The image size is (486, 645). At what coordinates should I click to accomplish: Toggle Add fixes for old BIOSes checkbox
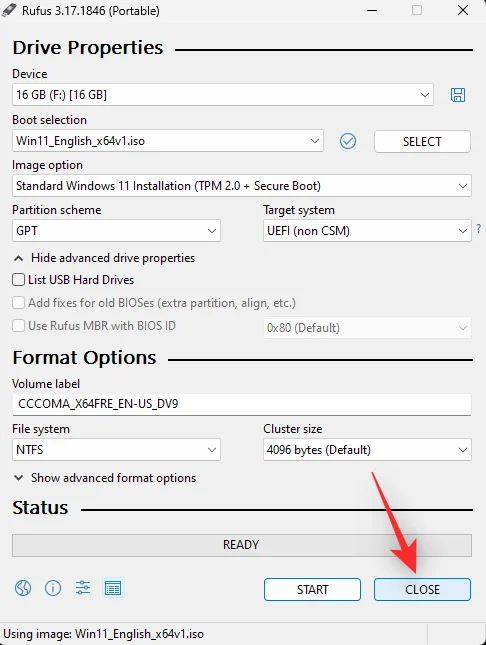(x=19, y=303)
